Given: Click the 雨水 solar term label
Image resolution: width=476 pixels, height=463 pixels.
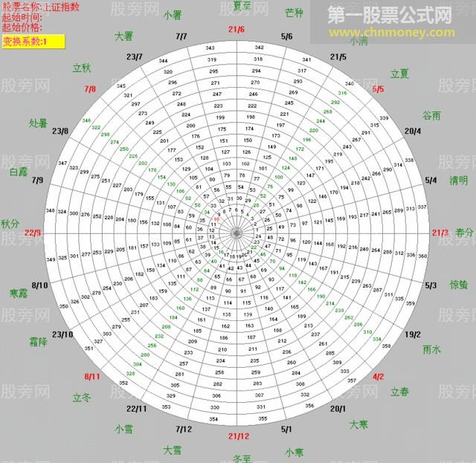Looking at the screenshot, I should pyautogui.click(x=431, y=349).
